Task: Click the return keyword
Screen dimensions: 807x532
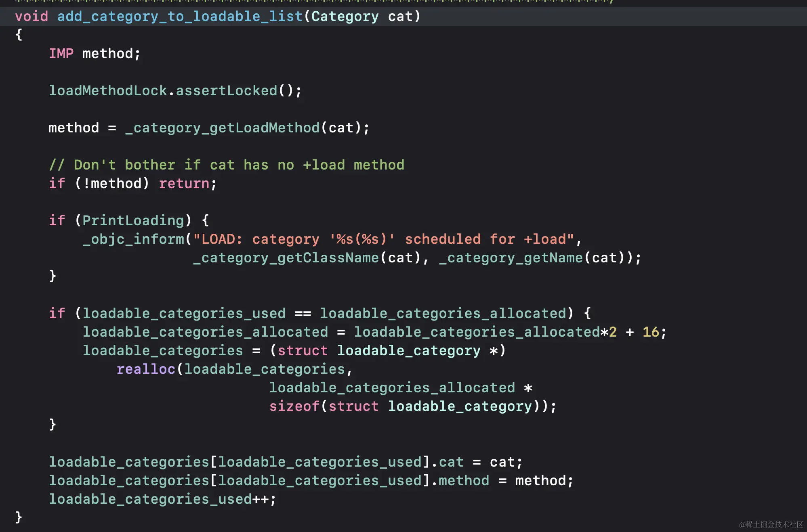Action: click(x=184, y=184)
